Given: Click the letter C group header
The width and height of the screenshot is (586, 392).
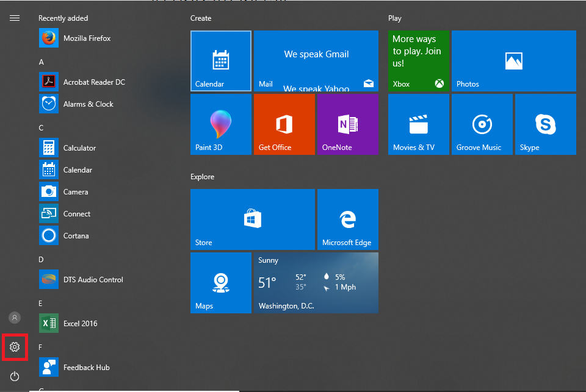Looking at the screenshot, I should tap(41, 127).
